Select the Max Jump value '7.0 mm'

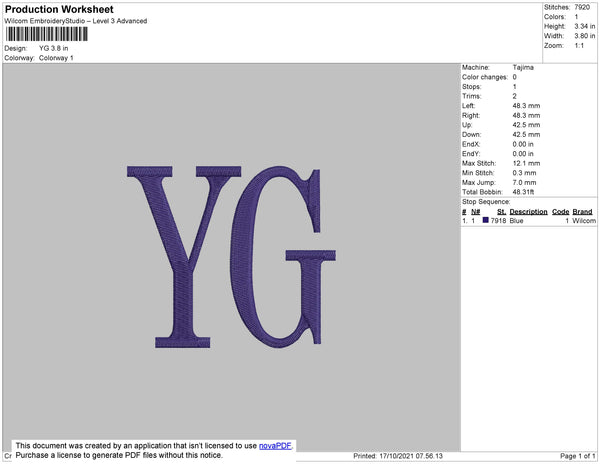tap(524, 182)
